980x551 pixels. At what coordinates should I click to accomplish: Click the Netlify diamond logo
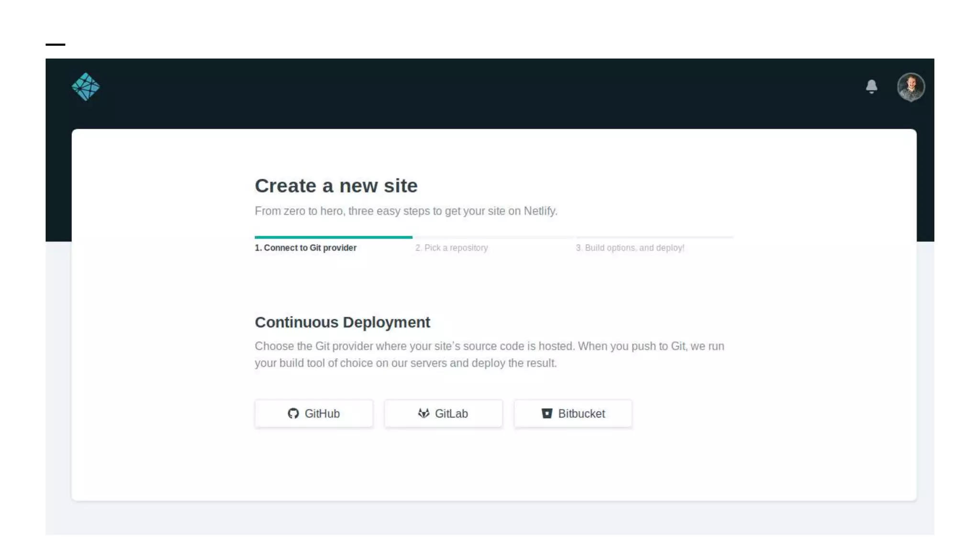[86, 87]
